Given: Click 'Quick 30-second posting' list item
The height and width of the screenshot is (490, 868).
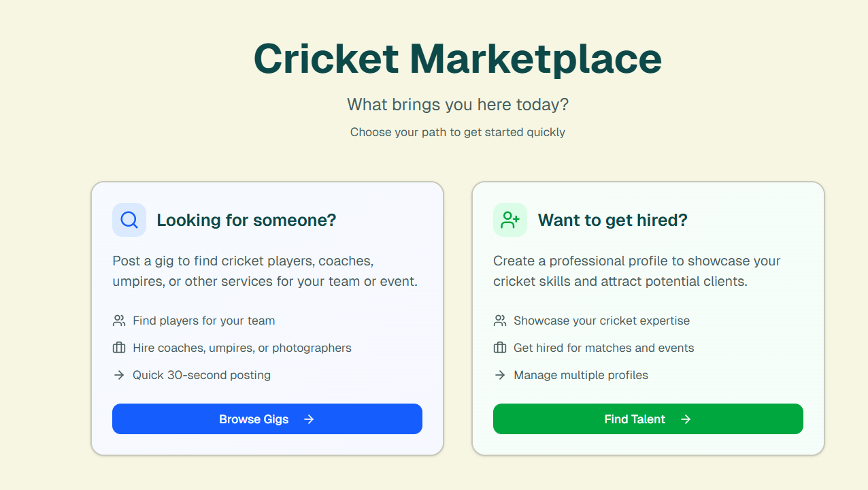Looking at the screenshot, I should point(201,374).
